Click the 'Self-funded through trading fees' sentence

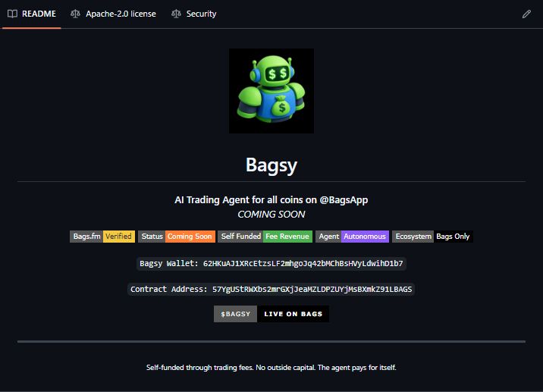(271, 368)
